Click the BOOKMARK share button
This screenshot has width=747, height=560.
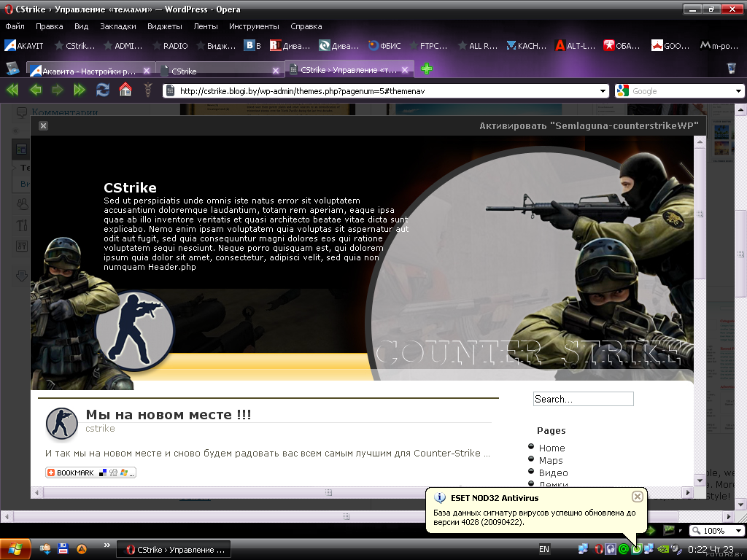point(90,472)
